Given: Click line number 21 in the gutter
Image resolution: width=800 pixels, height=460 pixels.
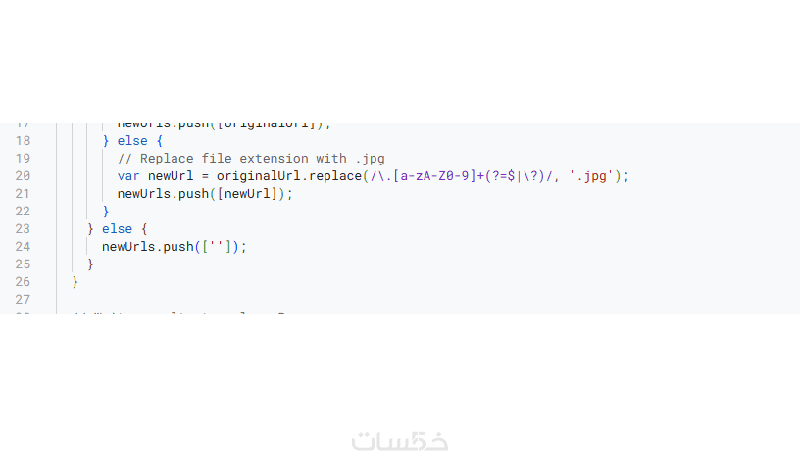Looking at the screenshot, I should (22, 194).
